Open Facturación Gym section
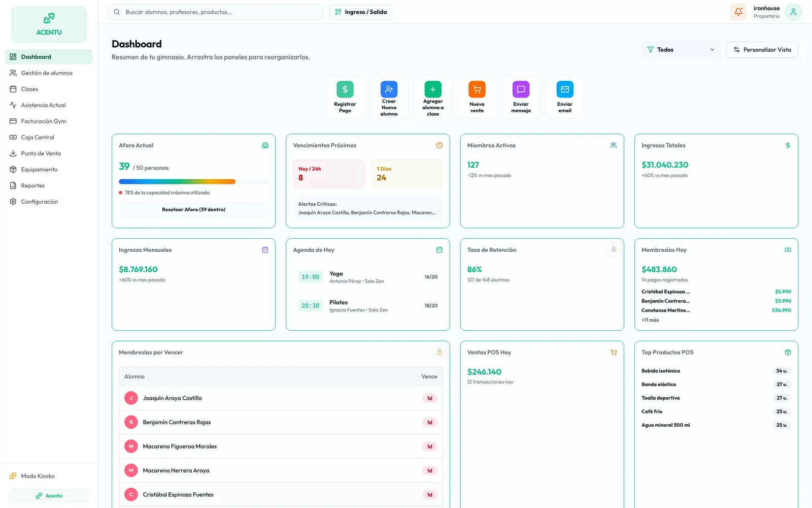The image size is (812, 508). (49, 121)
